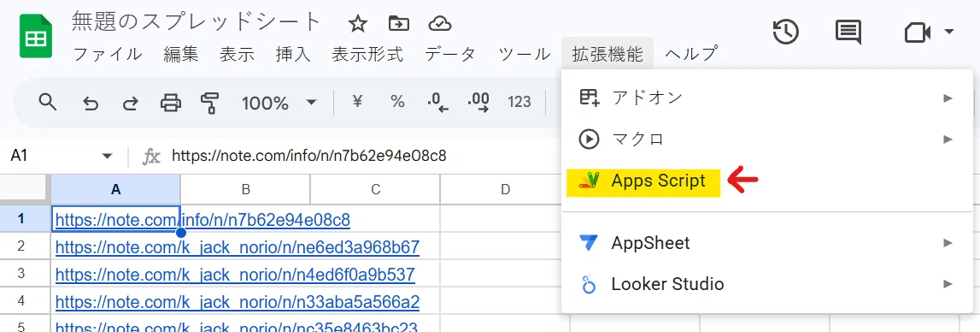Viewport: 980px width, 332px height.
Task: Activate the paint format tool
Action: pos(211,102)
